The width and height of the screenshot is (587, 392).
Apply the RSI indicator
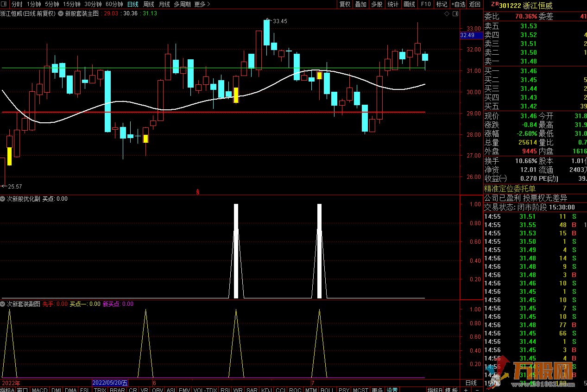click(225, 390)
